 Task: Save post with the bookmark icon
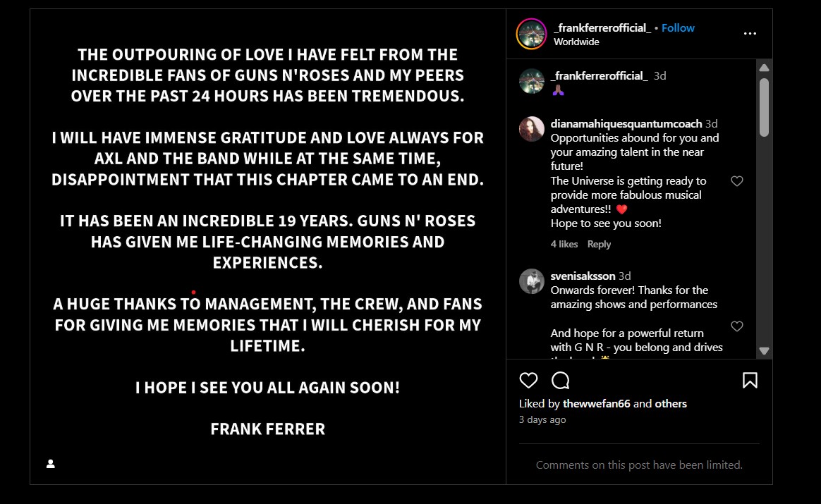750,381
